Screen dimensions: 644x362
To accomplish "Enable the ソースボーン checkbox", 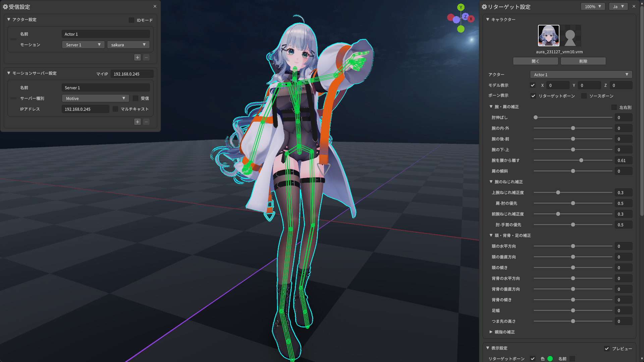I will coord(584,96).
